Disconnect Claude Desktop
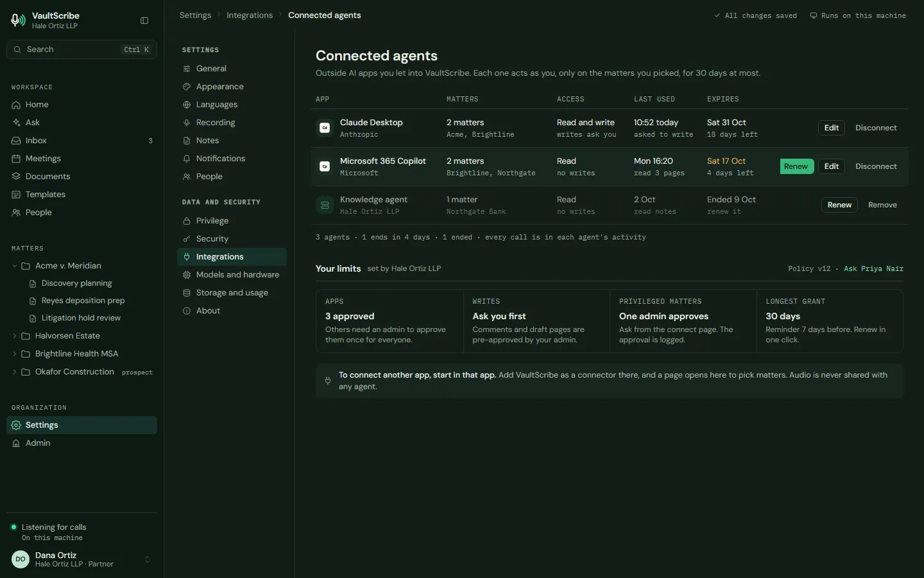The image size is (924, 578). pos(876,128)
